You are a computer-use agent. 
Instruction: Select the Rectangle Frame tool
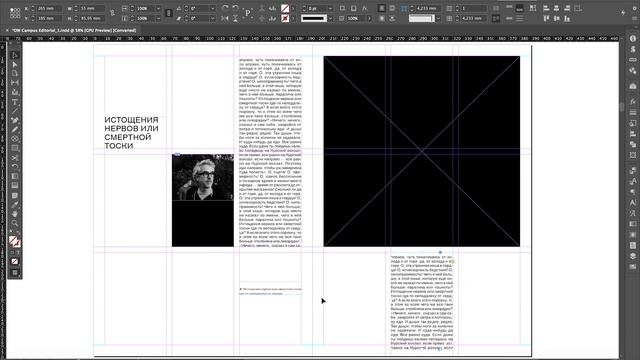click(15, 139)
